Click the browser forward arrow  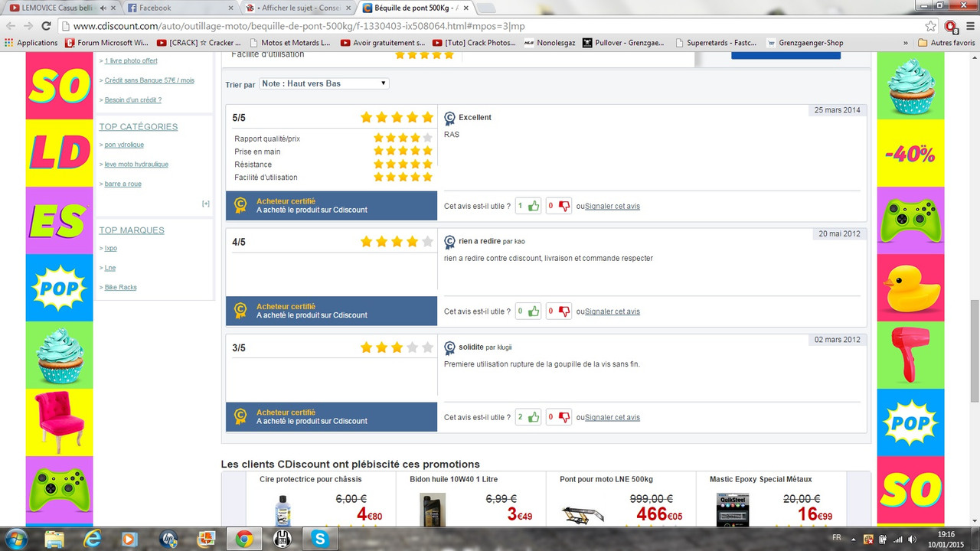coord(28,26)
